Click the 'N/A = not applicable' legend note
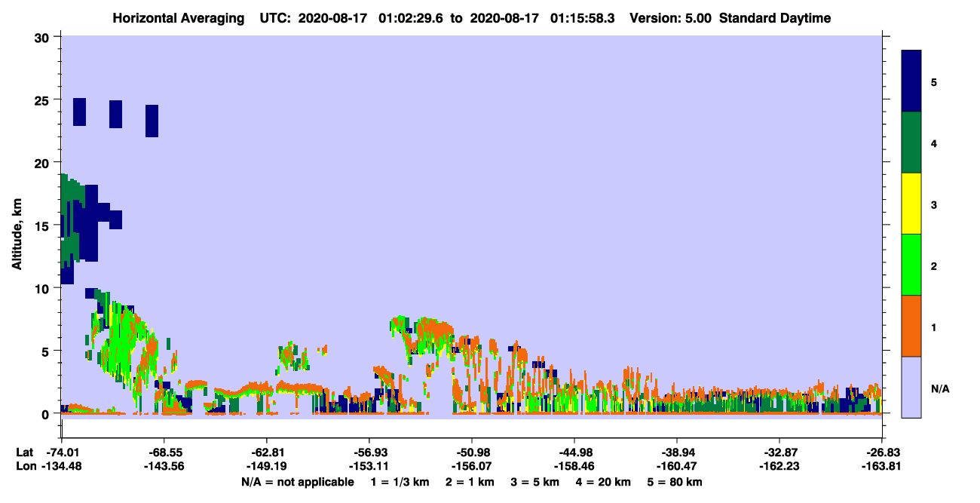 click(x=297, y=482)
